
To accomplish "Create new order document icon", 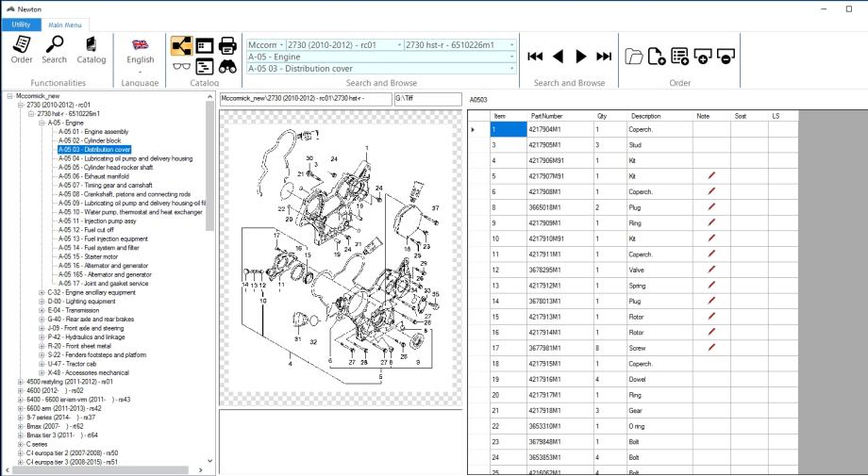I will 657,57.
